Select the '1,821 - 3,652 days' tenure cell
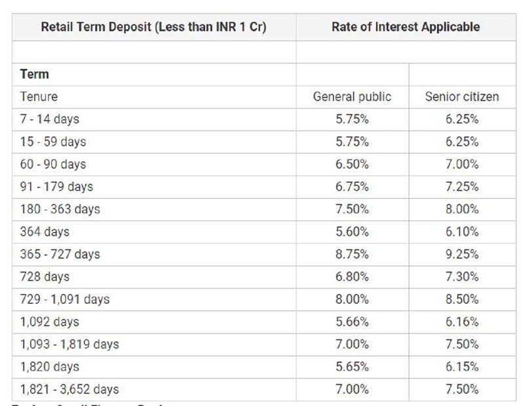The width and height of the screenshot is (532, 406). 69,389
